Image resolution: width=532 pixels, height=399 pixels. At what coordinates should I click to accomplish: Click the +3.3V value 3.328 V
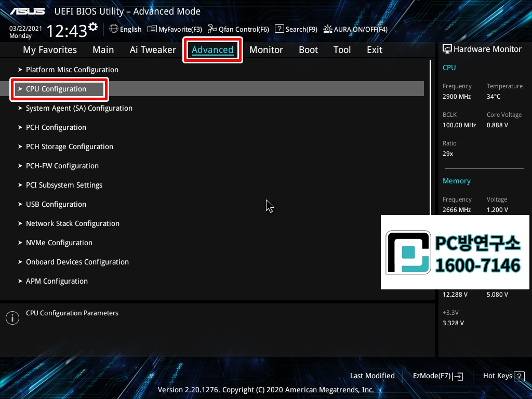point(453,323)
